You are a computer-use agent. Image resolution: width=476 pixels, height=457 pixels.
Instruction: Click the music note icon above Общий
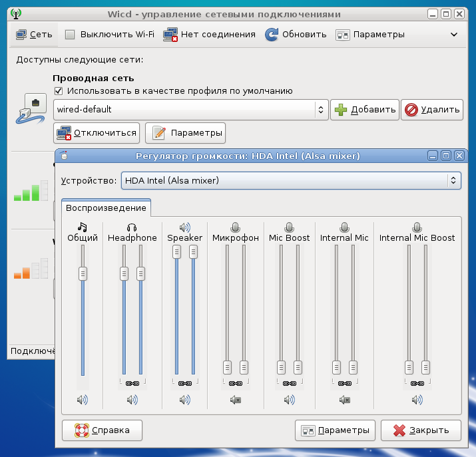[x=83, y=227]
